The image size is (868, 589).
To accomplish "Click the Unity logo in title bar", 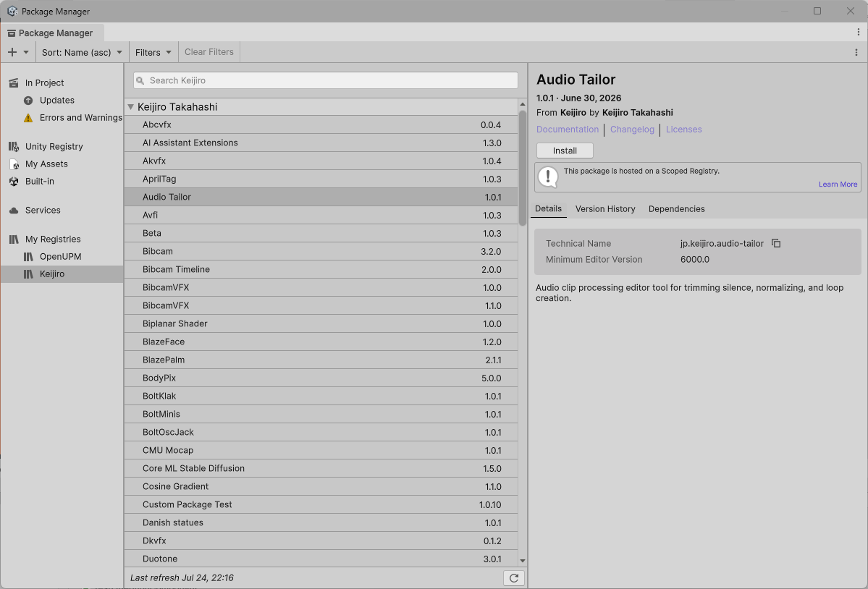I will (12, 11).
